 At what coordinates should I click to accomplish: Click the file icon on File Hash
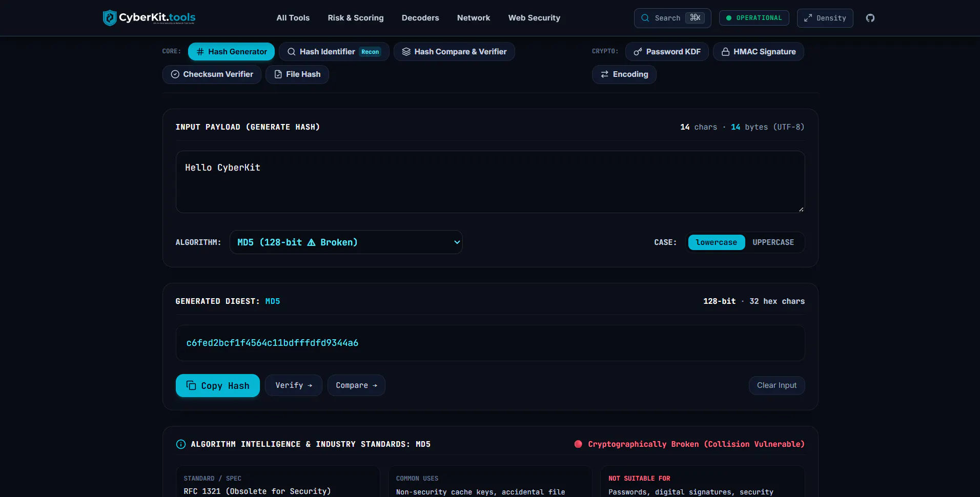[x=278, y=74]
